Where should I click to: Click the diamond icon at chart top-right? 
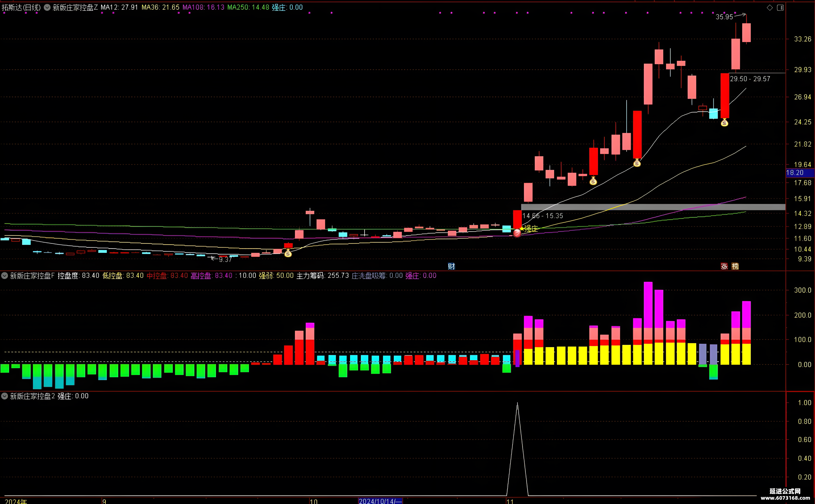coord(770,8)
